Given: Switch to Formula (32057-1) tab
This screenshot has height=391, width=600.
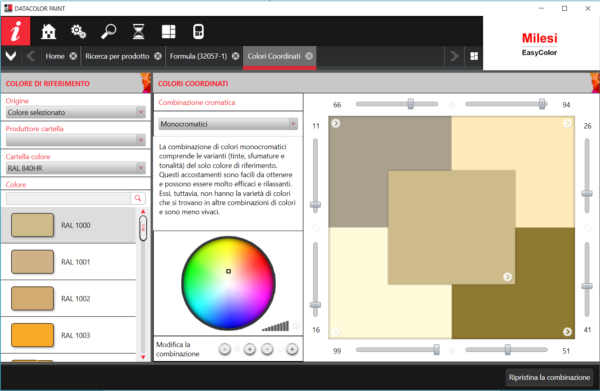Looking at the screenshot, I should click(198, 56).
